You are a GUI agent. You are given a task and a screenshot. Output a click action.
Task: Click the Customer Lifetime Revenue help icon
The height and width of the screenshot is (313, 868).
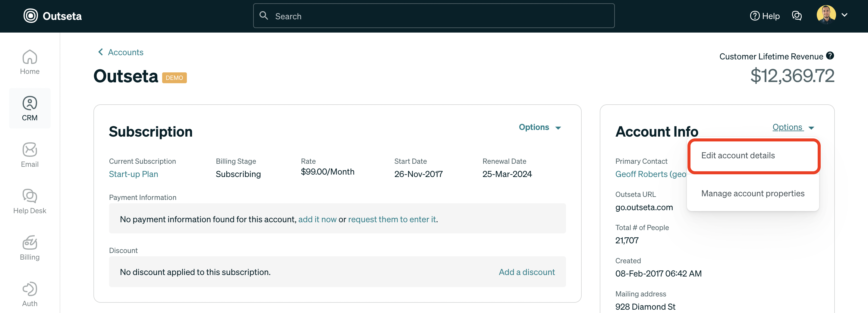pyautogui.click(x=830, y=56)
